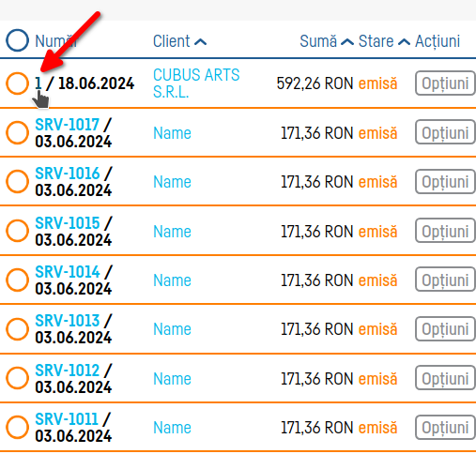Open the CUBUS ARTS S.R.L. client link
This screenshot has height=454, width=476.
(196, 83)
